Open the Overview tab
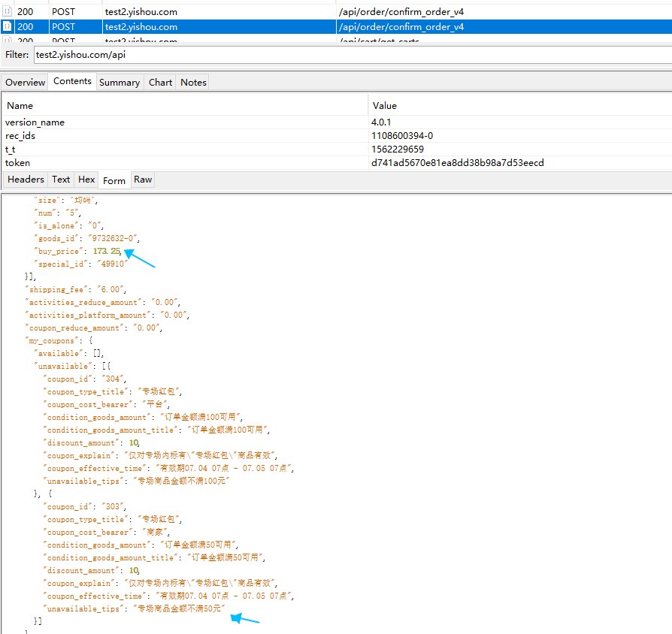Screen dimensions: 672x634 point(26,82)
